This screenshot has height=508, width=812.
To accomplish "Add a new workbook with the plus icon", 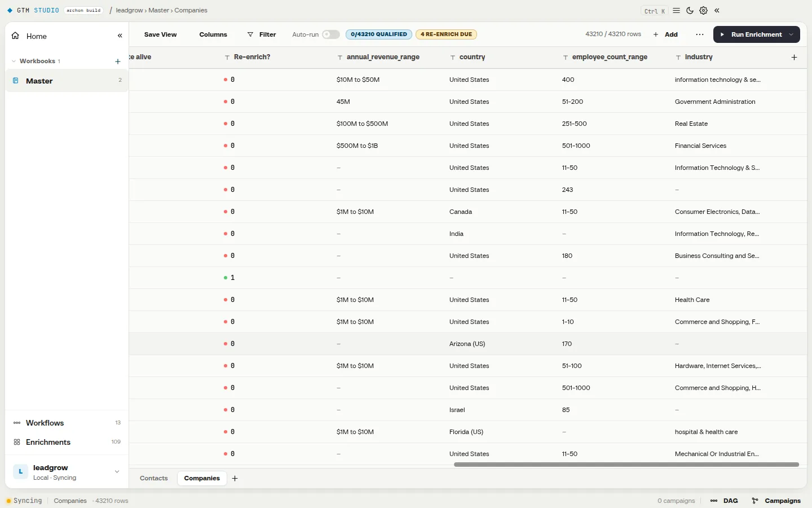I will pyautogui.click(x=118, y=61).
